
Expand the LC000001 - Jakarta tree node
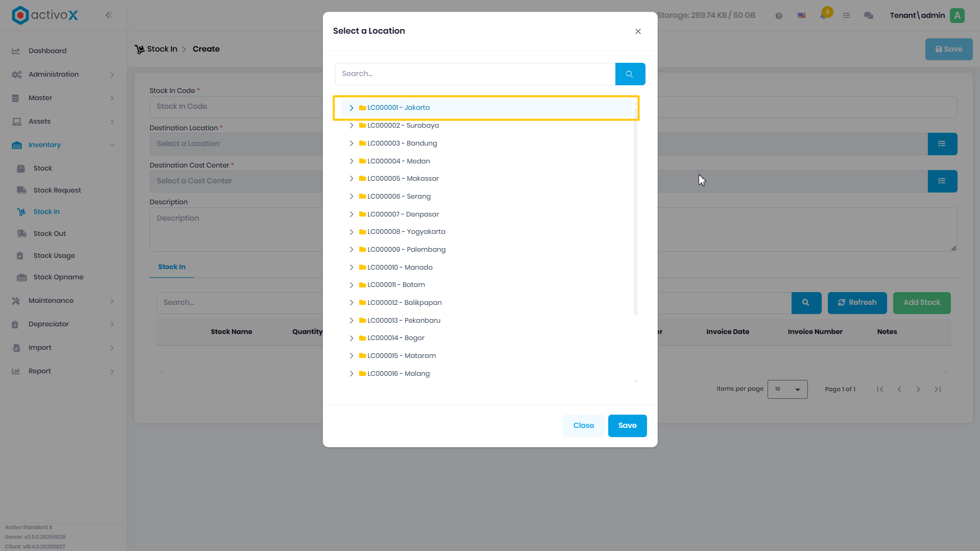point(351,108)
